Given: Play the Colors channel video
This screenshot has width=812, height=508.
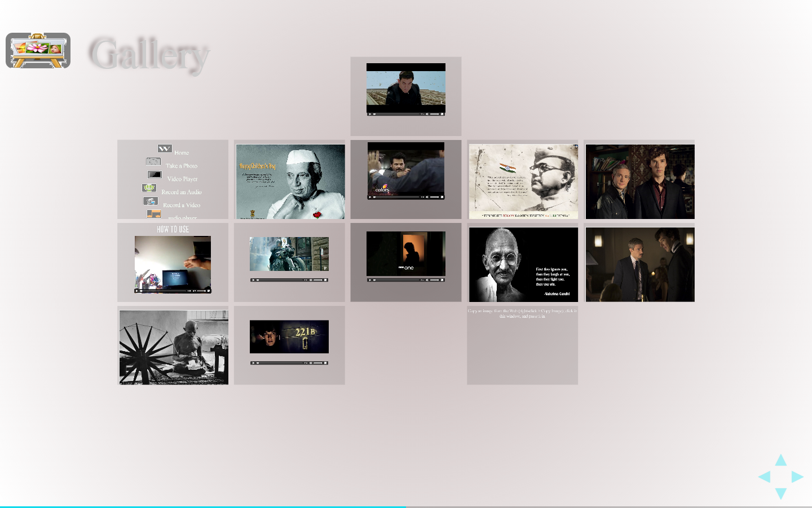Looking at the screenshot, I should pos(370,197).
